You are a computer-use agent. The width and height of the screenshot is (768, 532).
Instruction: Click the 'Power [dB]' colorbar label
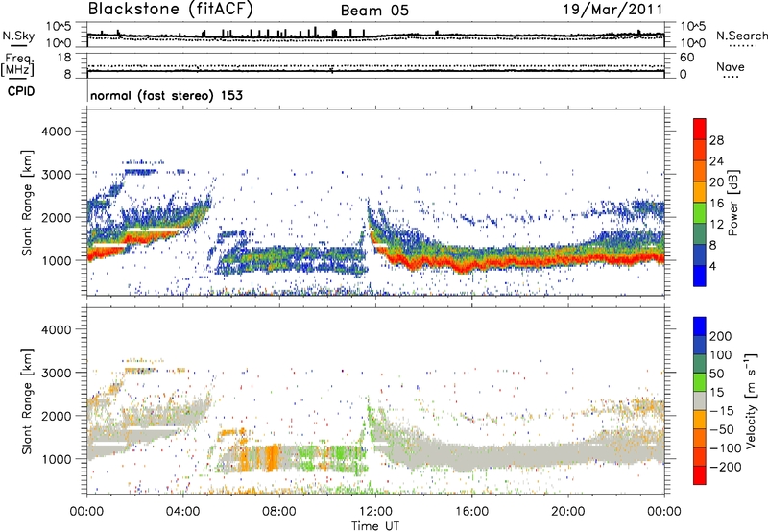pyautogui.click(x=732, y=203)
